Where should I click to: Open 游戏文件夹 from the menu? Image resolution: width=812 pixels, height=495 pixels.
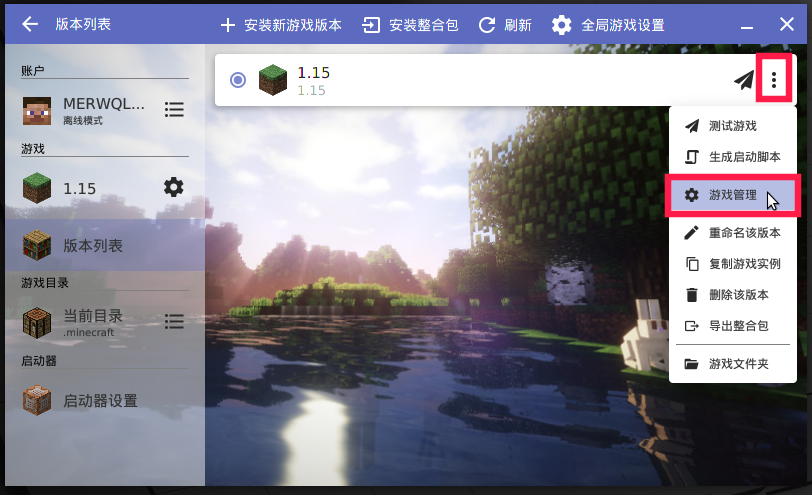[x=733, y=364]
